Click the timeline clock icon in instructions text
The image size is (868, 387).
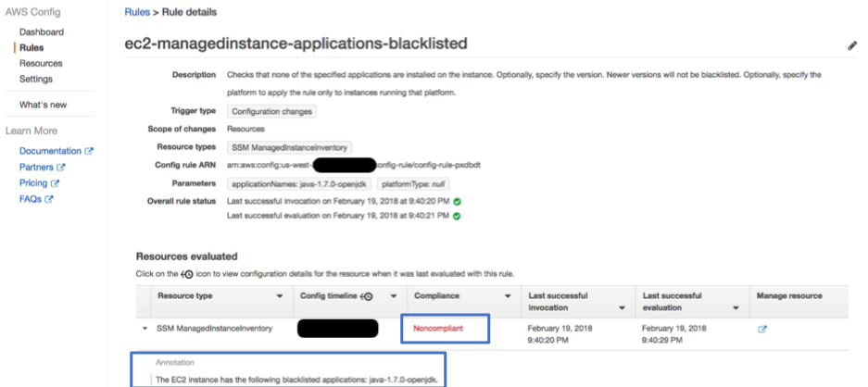(x=186, y=274)
